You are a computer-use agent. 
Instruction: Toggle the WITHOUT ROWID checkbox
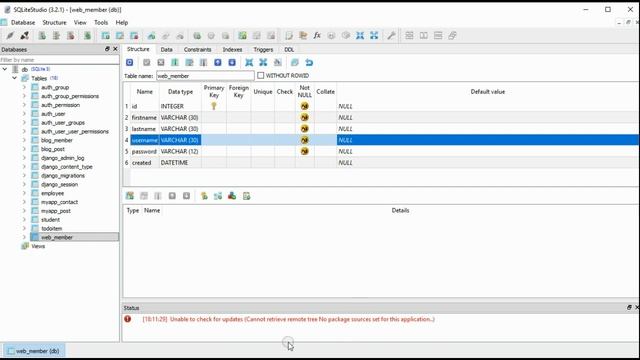tap(260, 76)
